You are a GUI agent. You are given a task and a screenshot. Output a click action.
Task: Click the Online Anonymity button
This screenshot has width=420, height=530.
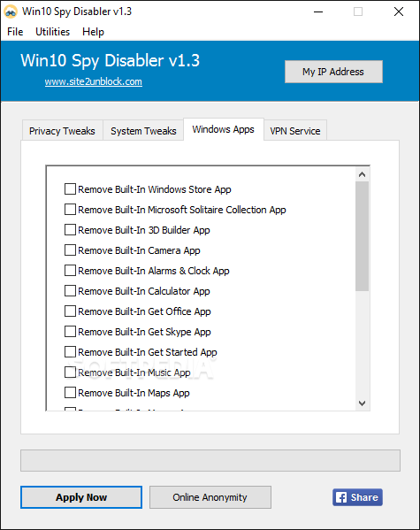click(210, 497)
